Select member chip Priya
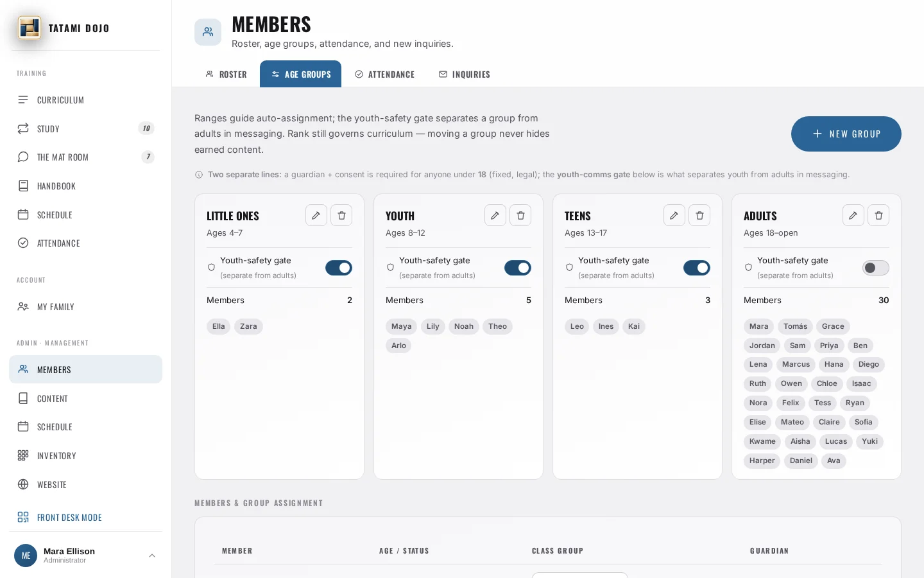The width and height of the screenshot is (924, 578). click(829, 346)
